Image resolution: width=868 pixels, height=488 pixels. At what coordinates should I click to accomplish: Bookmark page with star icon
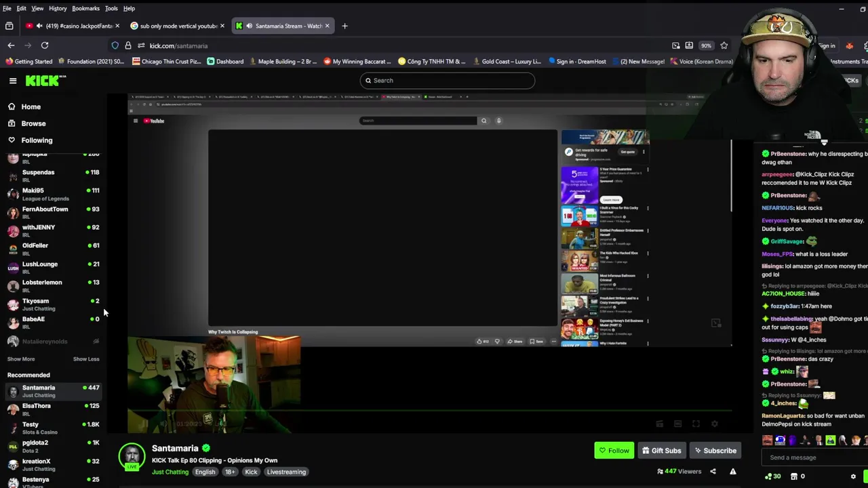click(724, 45)
